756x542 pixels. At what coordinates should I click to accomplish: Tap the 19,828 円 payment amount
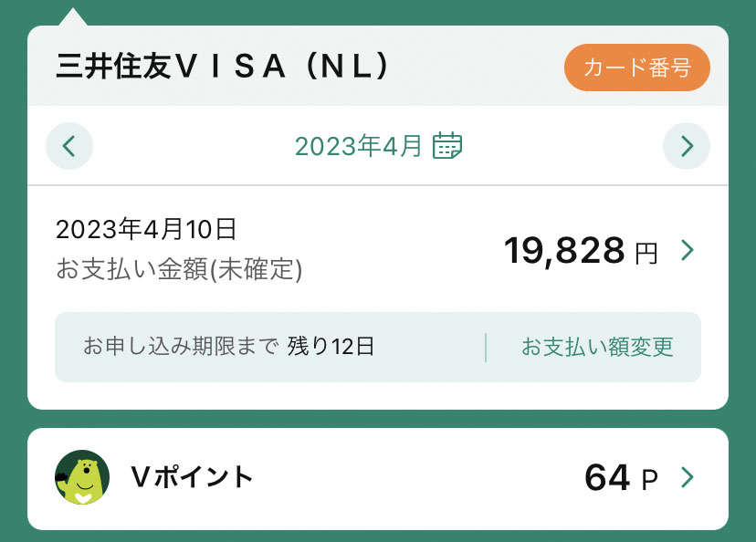[x=564, y=250]
